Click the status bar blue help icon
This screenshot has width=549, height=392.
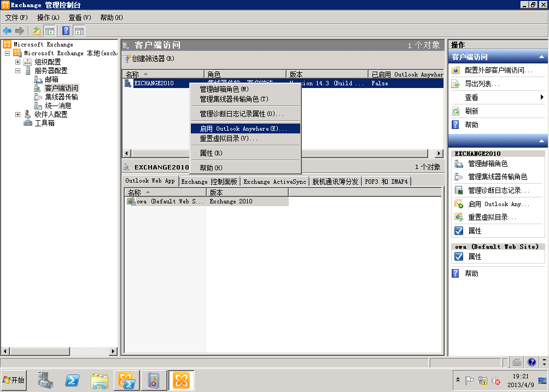(x=532, y=362)
